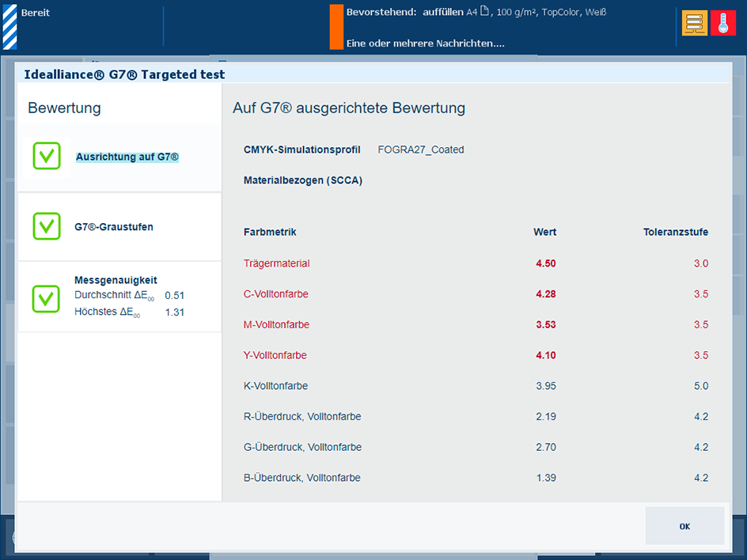Click the 'CMYK-Simulationsprofil' label

[x=302, y=149]
